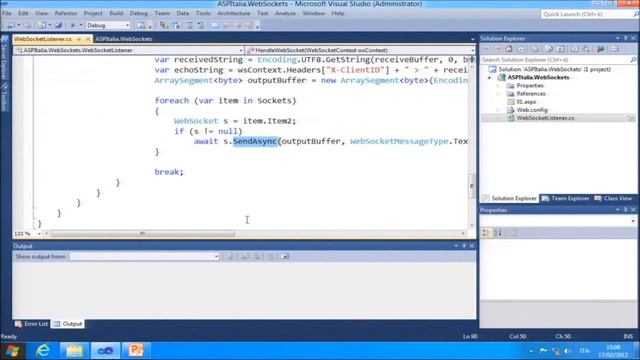
Task: Switch to the Class View tab
Action: (613, 198)
